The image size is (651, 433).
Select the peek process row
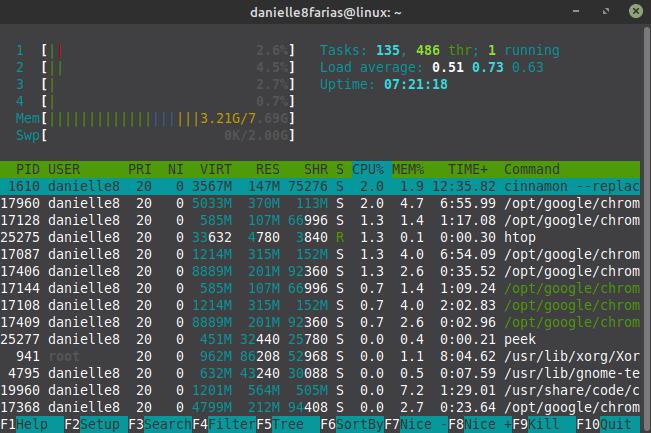tap(320, 340)
